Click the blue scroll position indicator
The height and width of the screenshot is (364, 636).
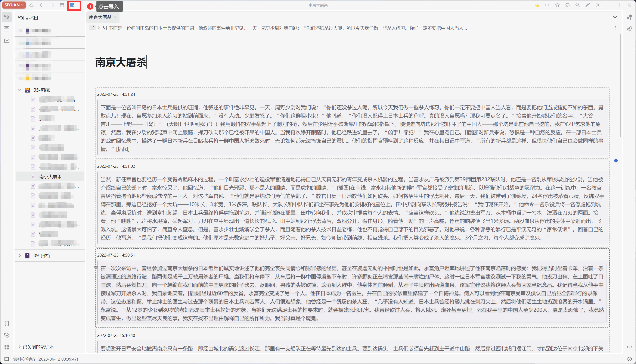[616, 161]
